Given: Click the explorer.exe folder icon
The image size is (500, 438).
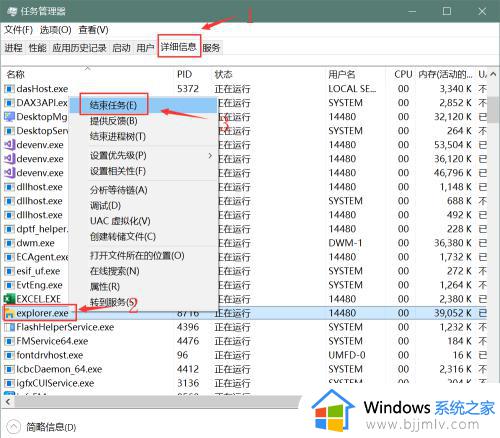Looking at the screenshot, I should point(9,313).
